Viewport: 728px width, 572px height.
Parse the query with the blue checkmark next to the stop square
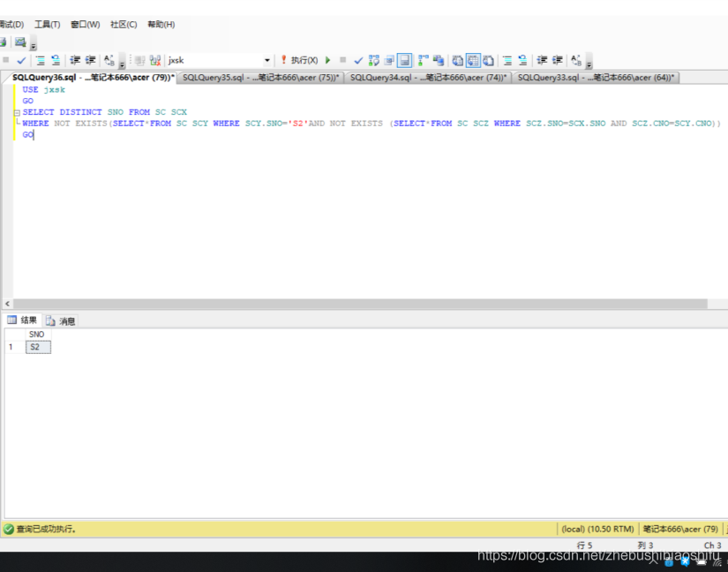tap(358, 60)
